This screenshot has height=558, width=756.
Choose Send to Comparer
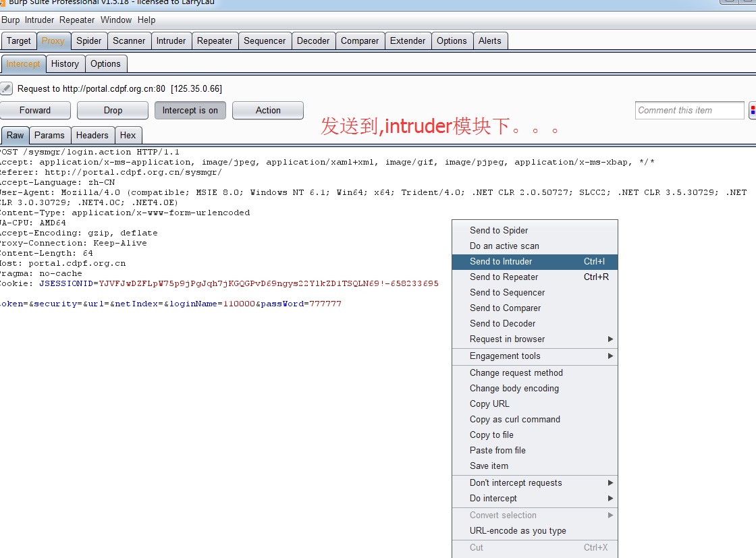535,308
